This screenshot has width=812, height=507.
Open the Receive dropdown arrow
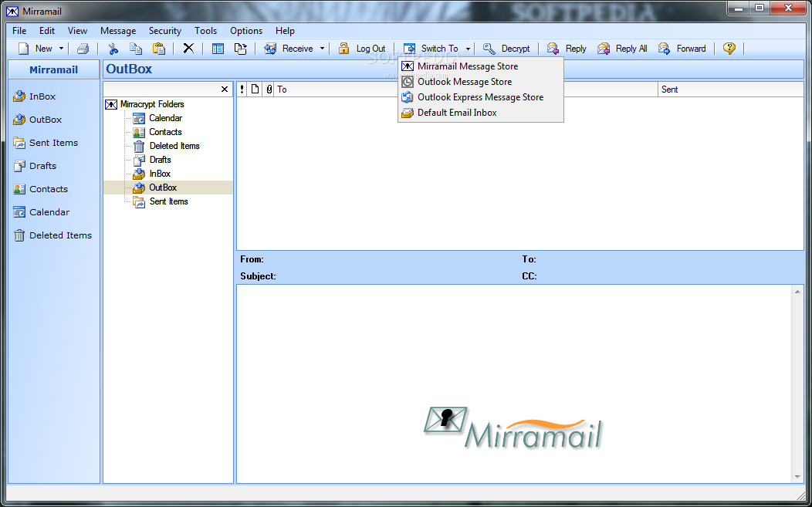pyautogui.click(x=322, y=49)
